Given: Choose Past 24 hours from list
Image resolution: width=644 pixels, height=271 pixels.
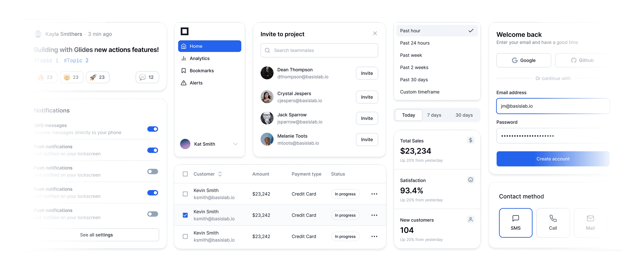Looking at the screenshot, I should click(415, 43).
